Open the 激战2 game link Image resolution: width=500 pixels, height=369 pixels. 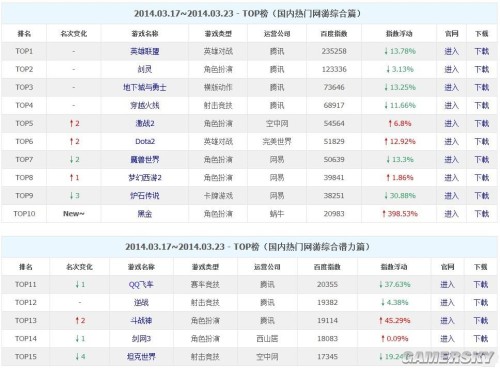click(145, 123)
